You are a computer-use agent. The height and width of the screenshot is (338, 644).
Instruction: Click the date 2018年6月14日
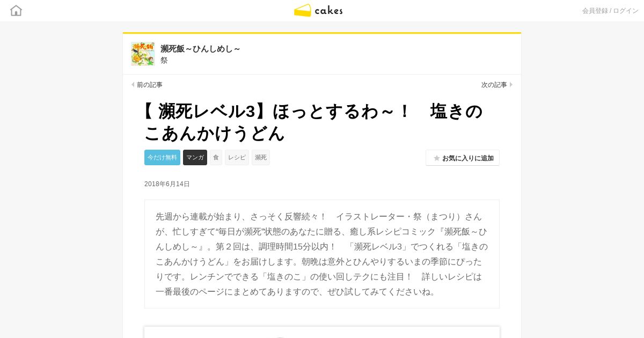tap(167, 184)
